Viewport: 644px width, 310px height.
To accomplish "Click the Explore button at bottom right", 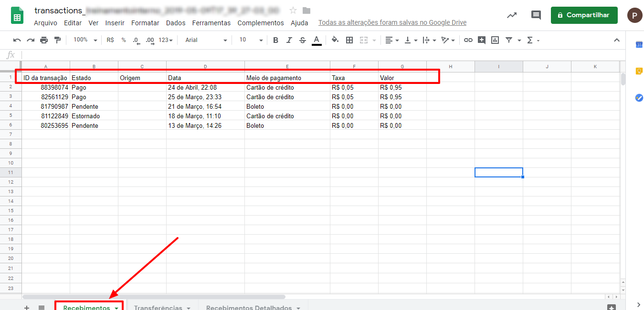I will 611,308.
